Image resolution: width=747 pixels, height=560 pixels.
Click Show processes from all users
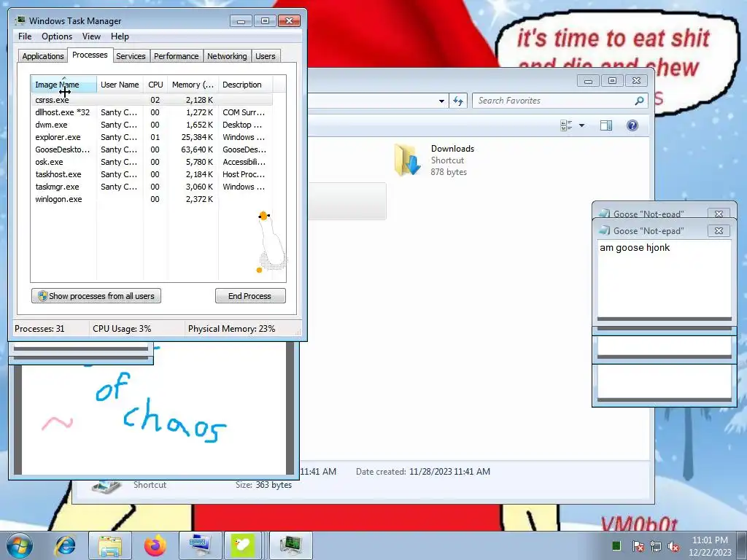coord(96,296)
